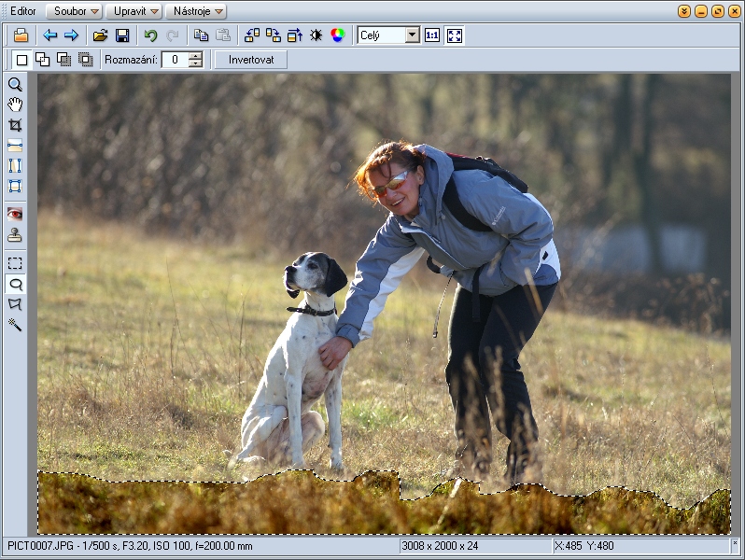Image resolution: width=745 pixels, height=560 pixels.
Task: Select the Zoom magnifier tool
Action: tap(15, 85)
